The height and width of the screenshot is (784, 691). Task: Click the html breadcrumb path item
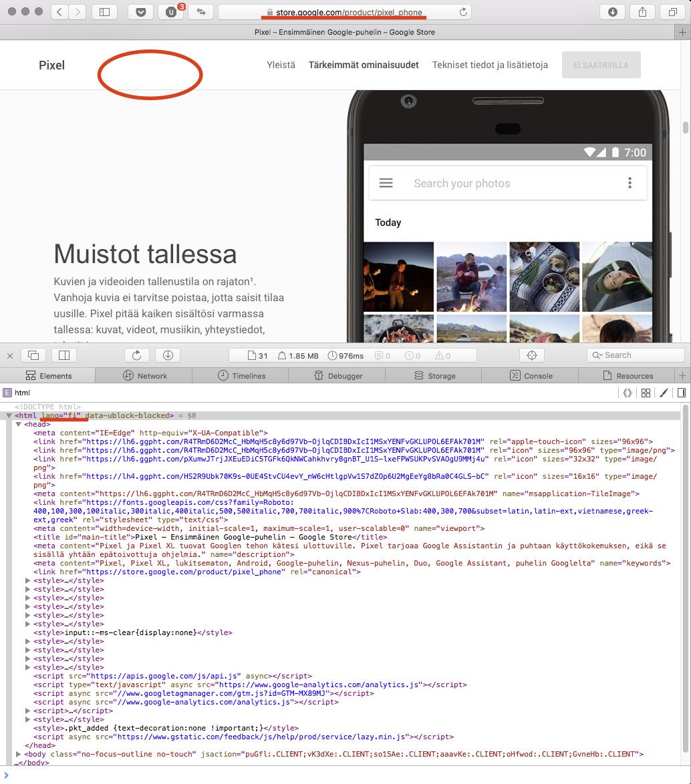(x=17, y=393)
